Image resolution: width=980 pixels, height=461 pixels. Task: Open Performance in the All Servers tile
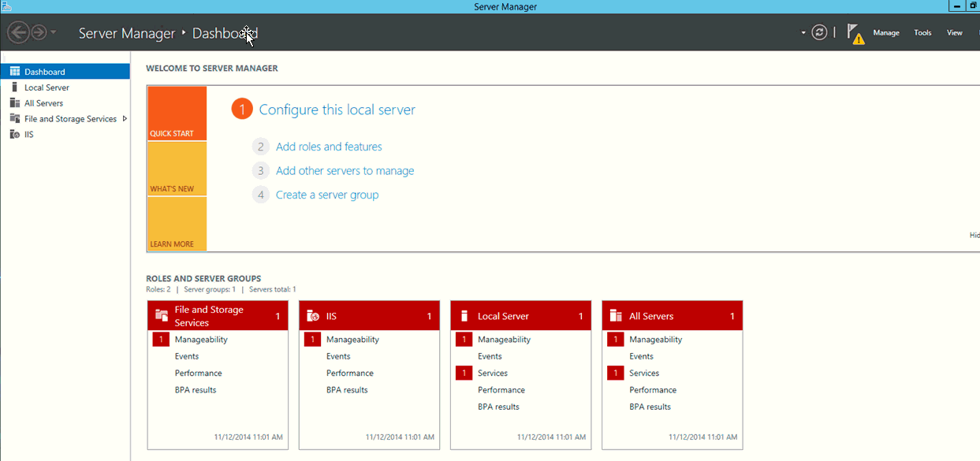653,390
